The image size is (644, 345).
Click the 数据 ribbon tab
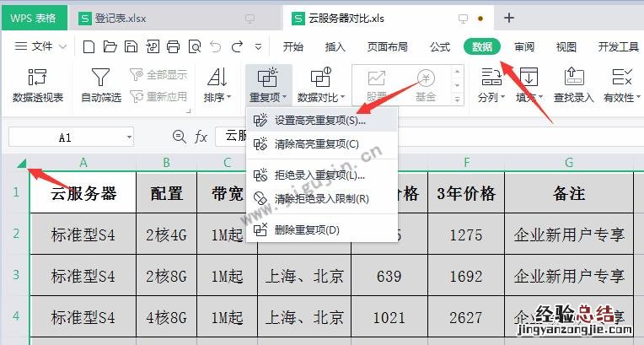[482, 46]
